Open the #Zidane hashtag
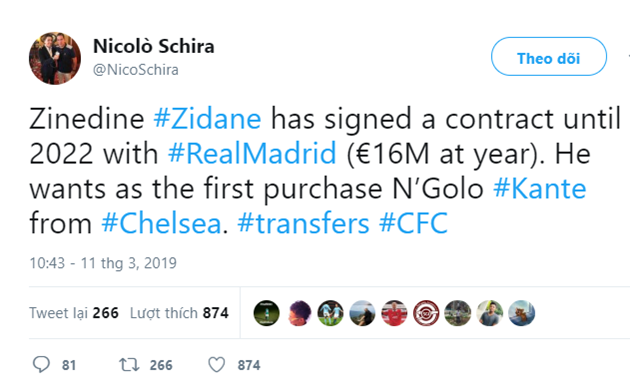Image resolution: width=630 pixels, height=380 pixels. 207,119
